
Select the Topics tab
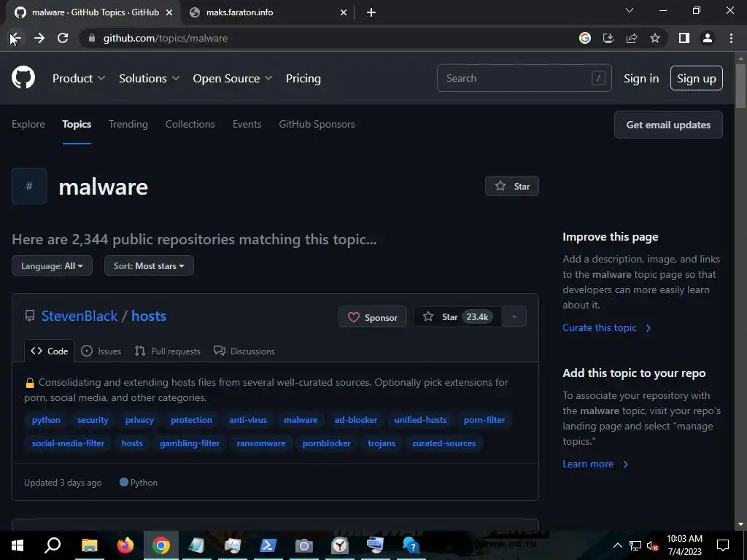[77, 124]
